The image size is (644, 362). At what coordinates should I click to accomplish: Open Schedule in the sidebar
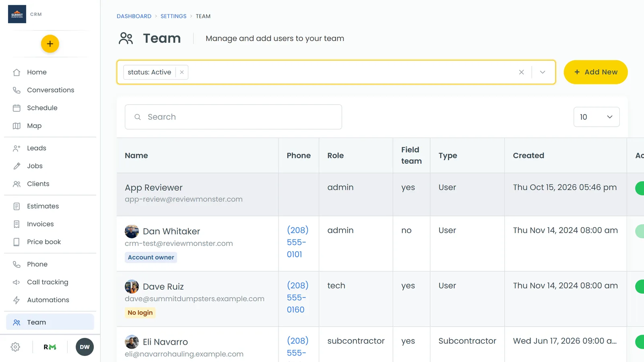click(x=50, y=108)
